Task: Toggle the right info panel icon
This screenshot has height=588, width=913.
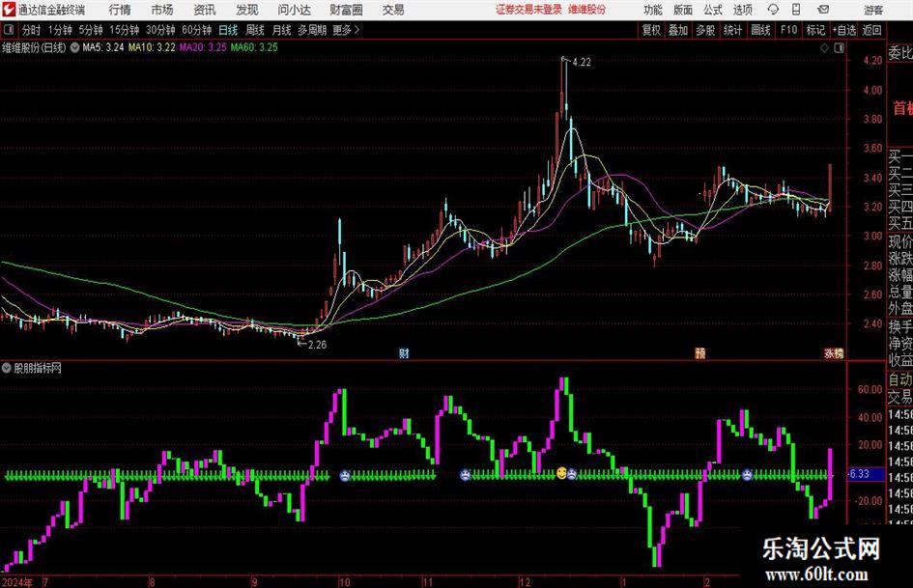Action: coord(839,48)
